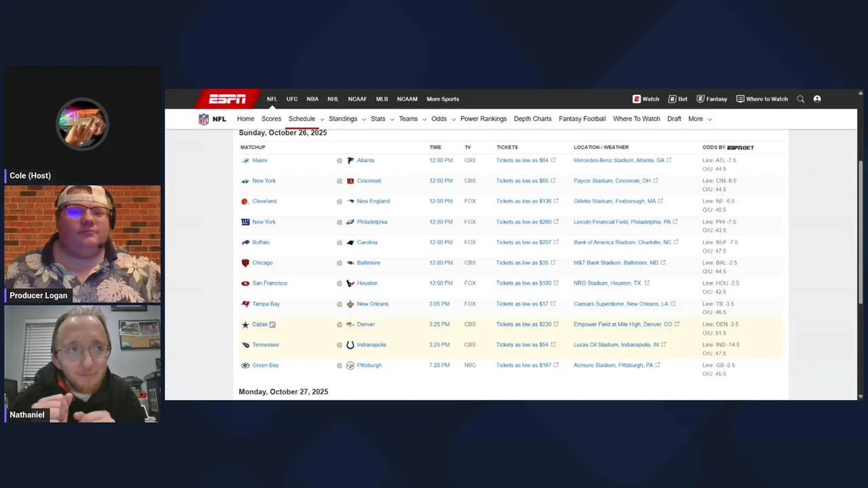Click the note icon beside Dallas
This screenshot has width=868, height=488.
[273, 325]
